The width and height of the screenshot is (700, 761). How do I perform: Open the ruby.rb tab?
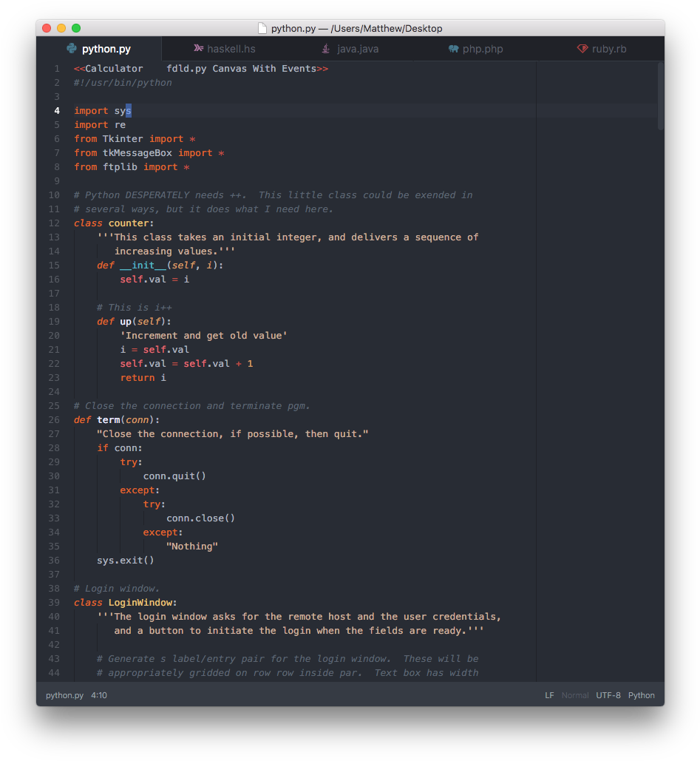pos(611,49)
